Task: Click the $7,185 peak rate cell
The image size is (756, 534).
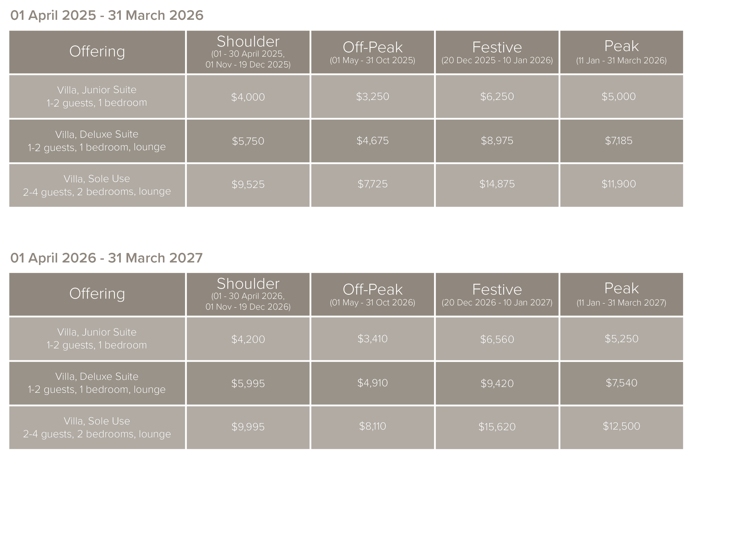Action: (x=619, y=141)
